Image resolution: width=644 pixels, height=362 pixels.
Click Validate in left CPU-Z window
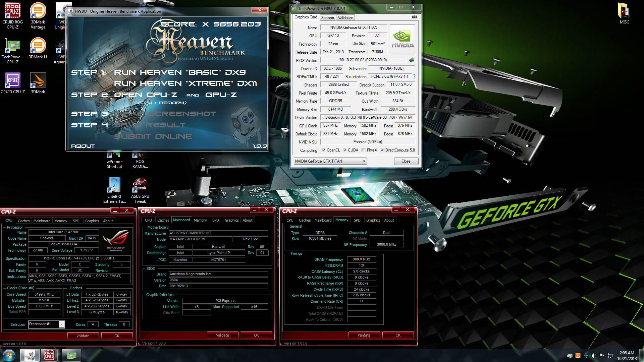pyautogui.click(x=83, y=336)
